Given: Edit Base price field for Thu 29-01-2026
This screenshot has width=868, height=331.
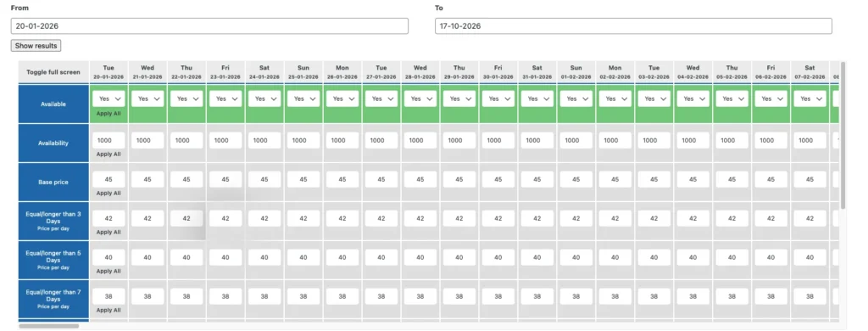Looking at the screenshot, I should click(459, 180).
